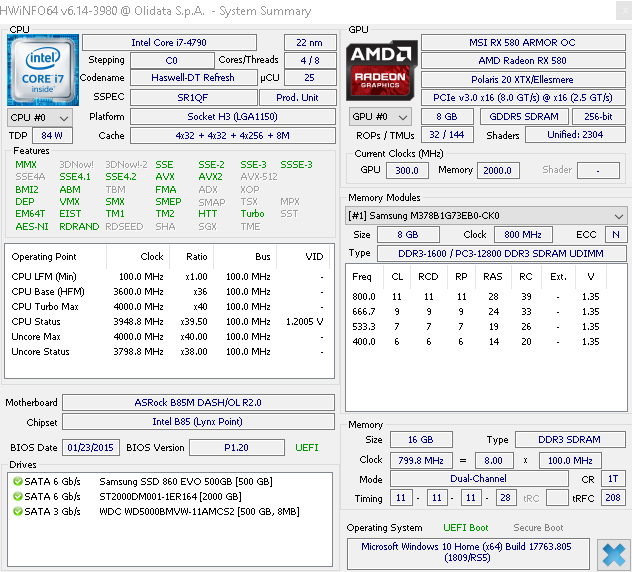Click the PCIe v3.0 x16 link field
The image size is (632, 572).
[523, 98]
